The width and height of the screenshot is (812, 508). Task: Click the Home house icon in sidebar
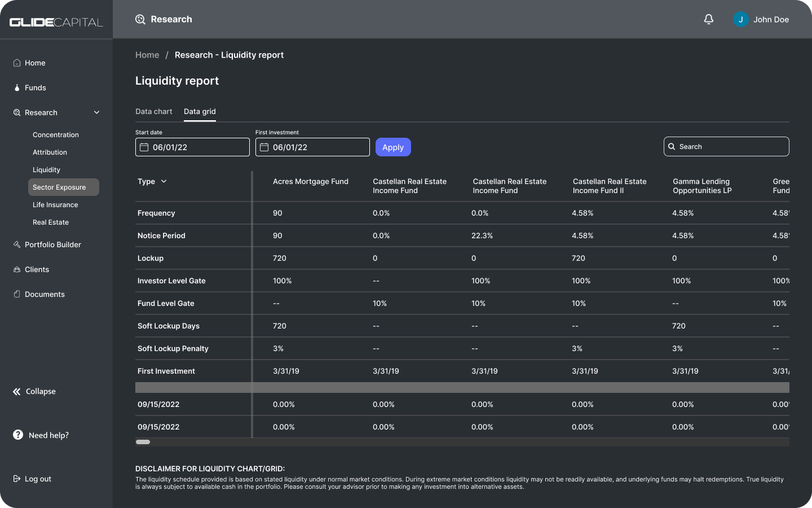tap(17, 63)
